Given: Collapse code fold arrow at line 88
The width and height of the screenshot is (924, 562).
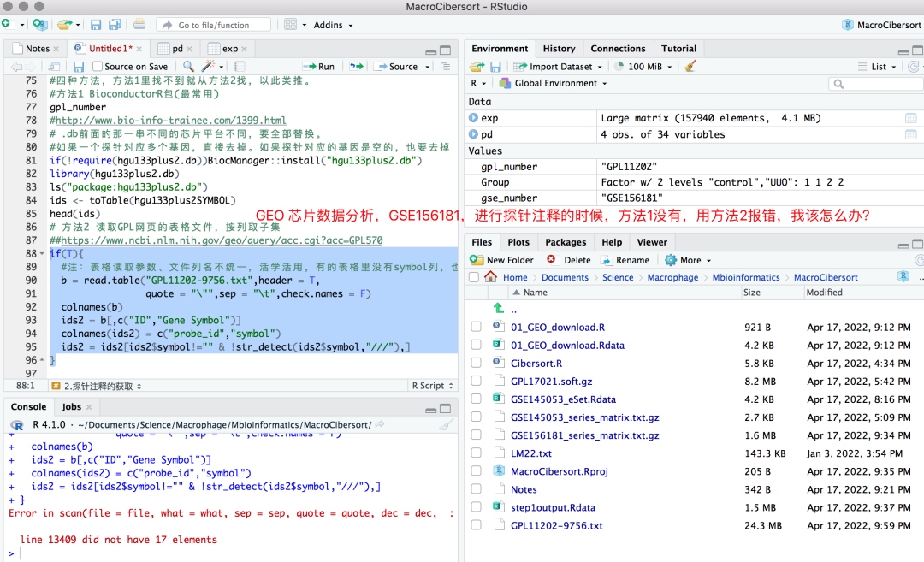Looking at the screenshot, I should 42,254.
